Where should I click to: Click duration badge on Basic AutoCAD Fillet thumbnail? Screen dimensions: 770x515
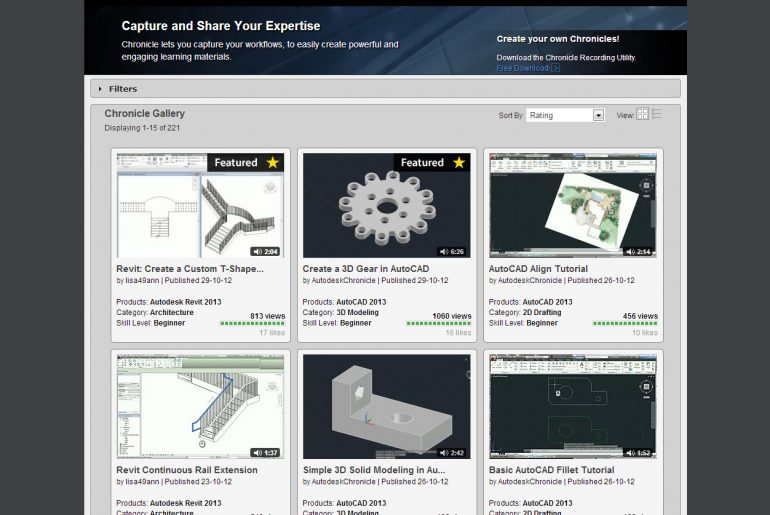point(638,452)
